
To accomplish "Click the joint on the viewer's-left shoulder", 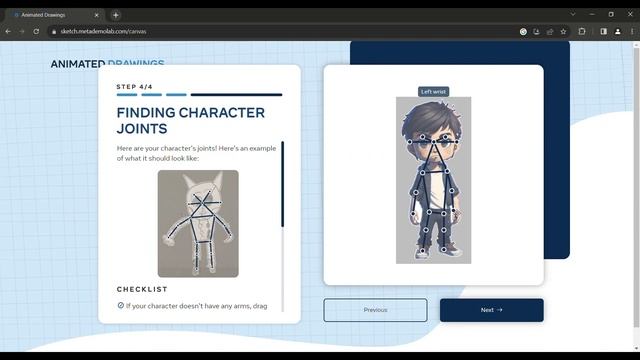I will pos(422,173).
